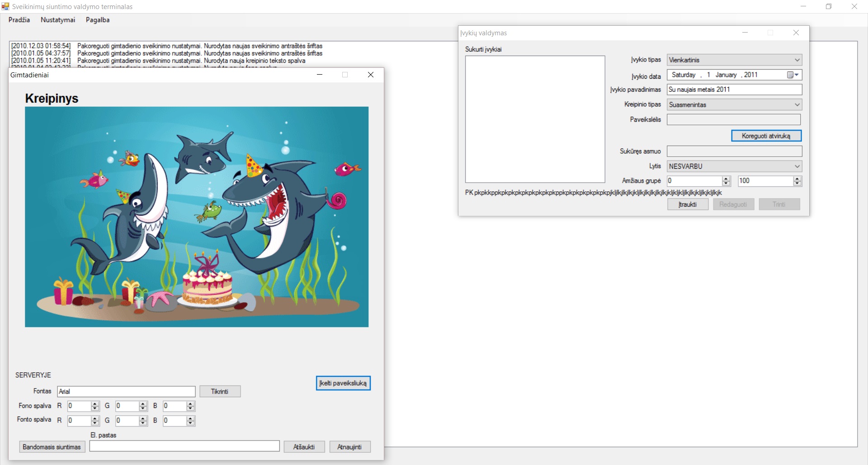Click the Tikrinti button
This screenshot has height=465, width=868.
tap(220, 392)
